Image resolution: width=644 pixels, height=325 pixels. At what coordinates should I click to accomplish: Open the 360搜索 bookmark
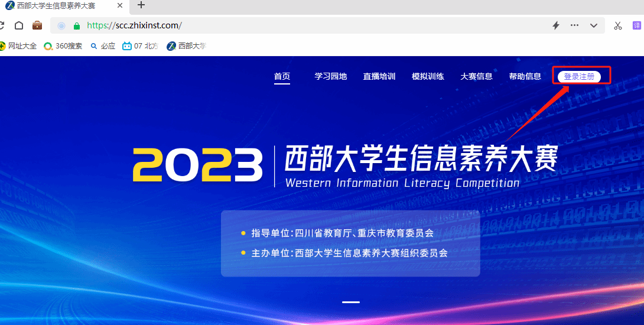tap(63, 46)
